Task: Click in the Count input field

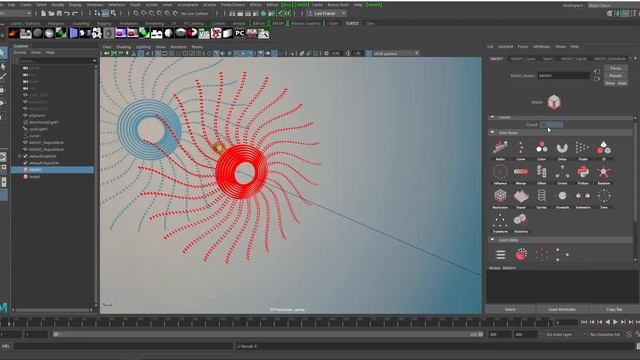Action: (551, 124)
